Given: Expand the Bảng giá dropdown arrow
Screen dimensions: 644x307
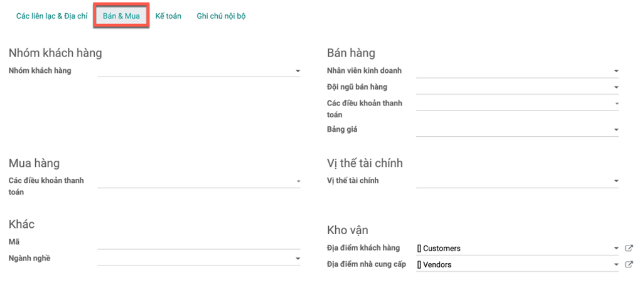Looking at the screenshot, I should point(616,130).
